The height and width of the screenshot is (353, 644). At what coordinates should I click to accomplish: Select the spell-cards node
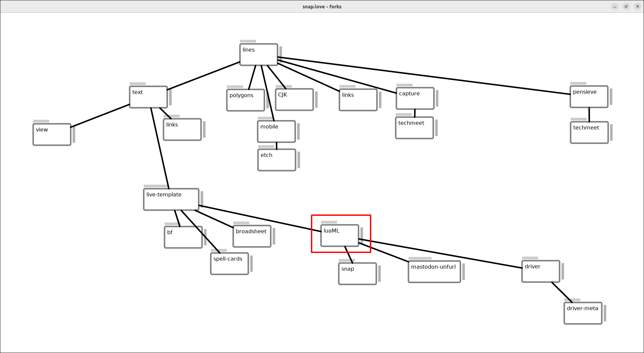click(x=230, y=264)
